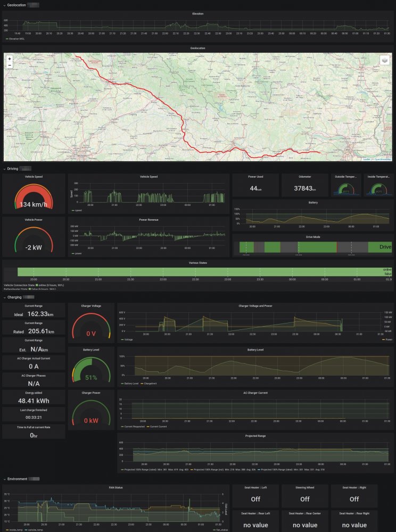Open the Elevation panel title menu
Screen dimensions: 396x532
tap(198, 14)
